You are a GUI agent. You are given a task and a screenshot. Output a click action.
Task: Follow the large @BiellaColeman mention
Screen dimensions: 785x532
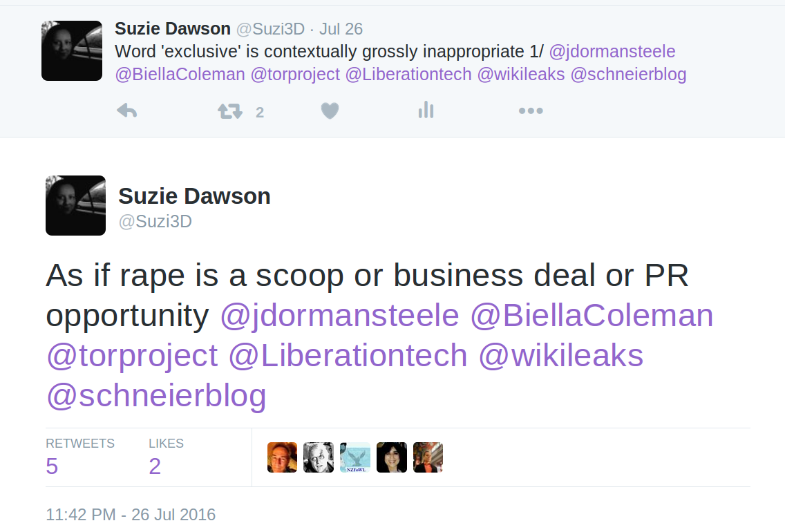pyautogui.click(x=592, y=315)
